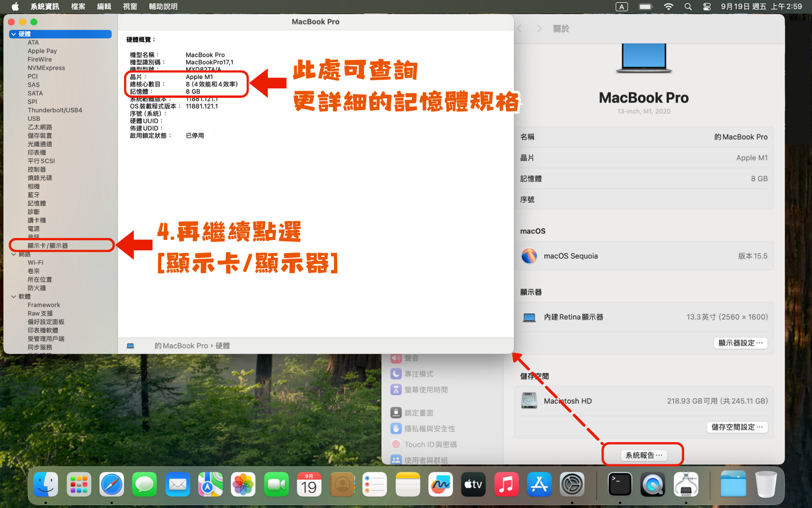Open the 視窗 menu in menu bar
Viewport: 812px width, 508px height.
pos(130,7)
